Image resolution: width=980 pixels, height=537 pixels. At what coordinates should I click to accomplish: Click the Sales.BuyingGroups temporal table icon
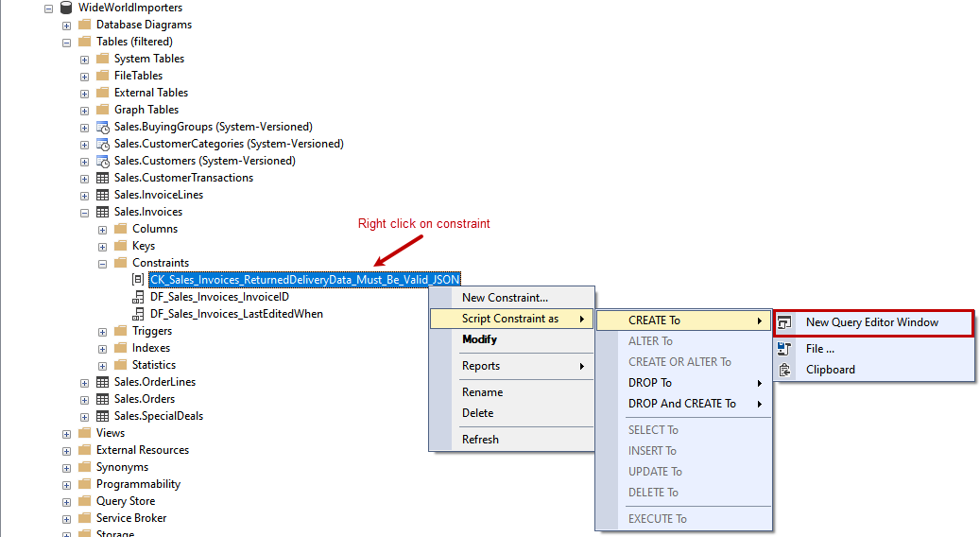[102, 127]
